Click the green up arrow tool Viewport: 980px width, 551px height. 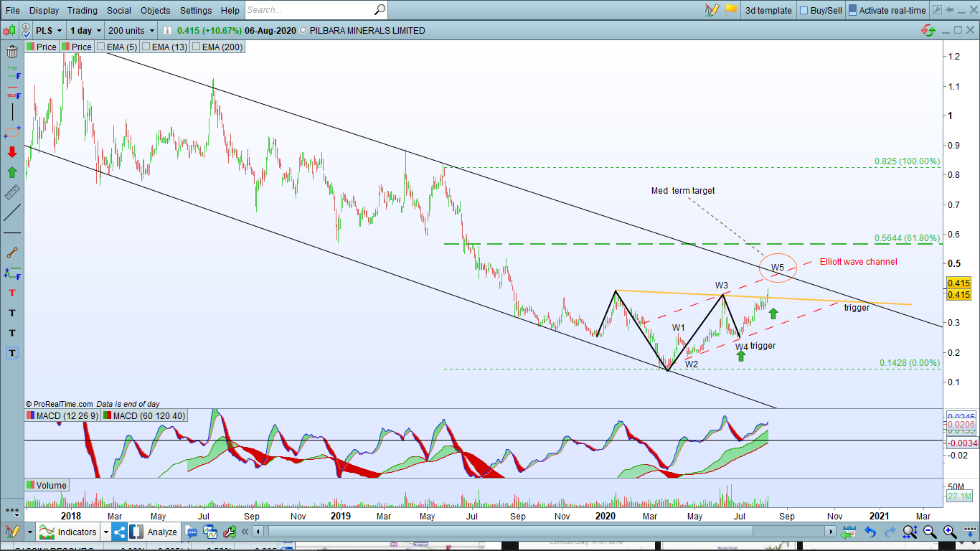pos(12,172)
